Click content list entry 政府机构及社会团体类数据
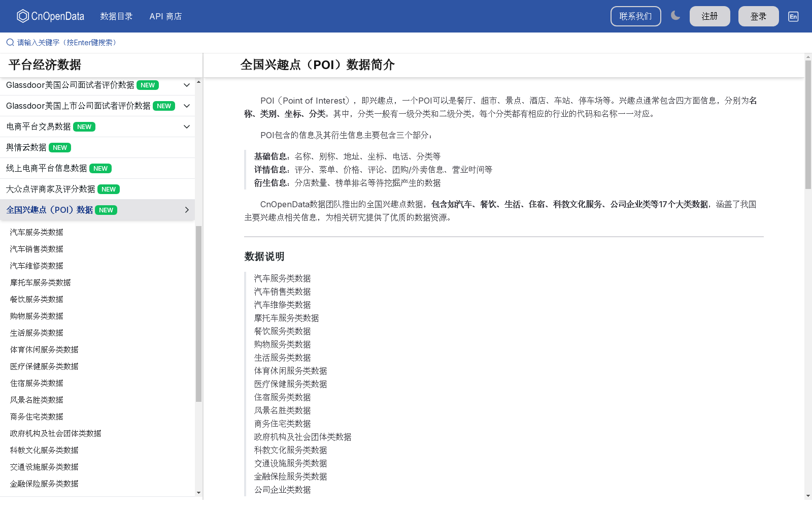812x508 pixels. point(303,437)
